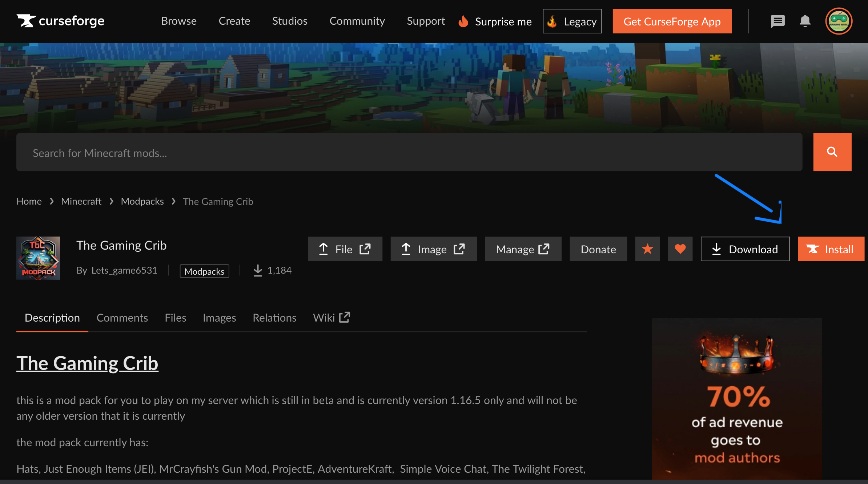The height and width of the screenshot is (484, 868).
Task: Click the orange Install button
Action: [x=831, y=249]
